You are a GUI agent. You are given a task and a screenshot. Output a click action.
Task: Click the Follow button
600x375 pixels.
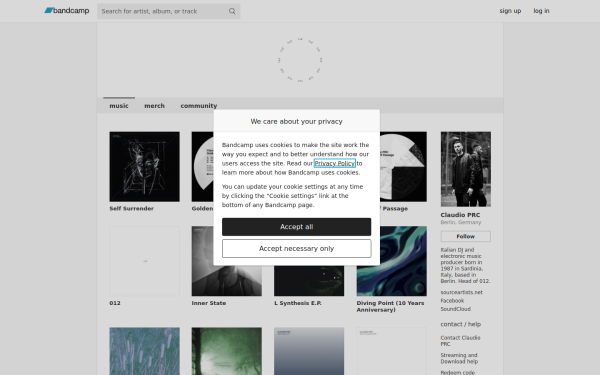pos(466,236)
